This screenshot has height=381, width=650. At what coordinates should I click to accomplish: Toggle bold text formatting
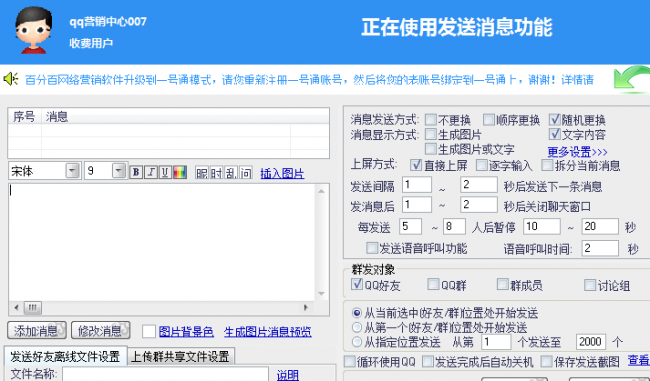pyautogui.click(x=136, y=172)
